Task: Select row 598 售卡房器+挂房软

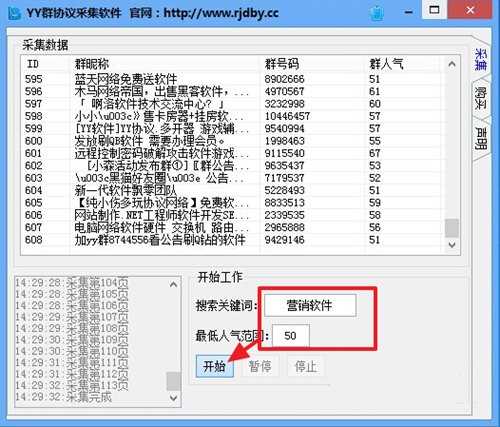Action: (x=232, y=116)
